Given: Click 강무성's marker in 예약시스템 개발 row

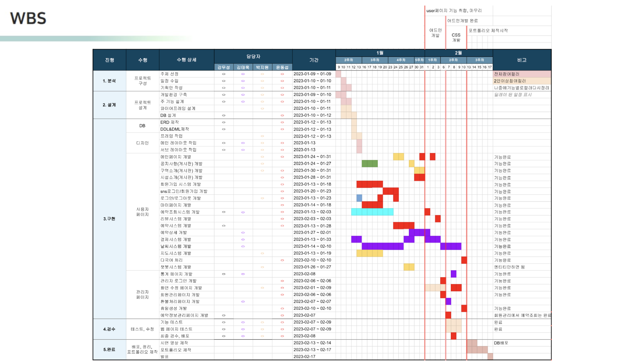Looking at the screenshot, I should 223,225.
